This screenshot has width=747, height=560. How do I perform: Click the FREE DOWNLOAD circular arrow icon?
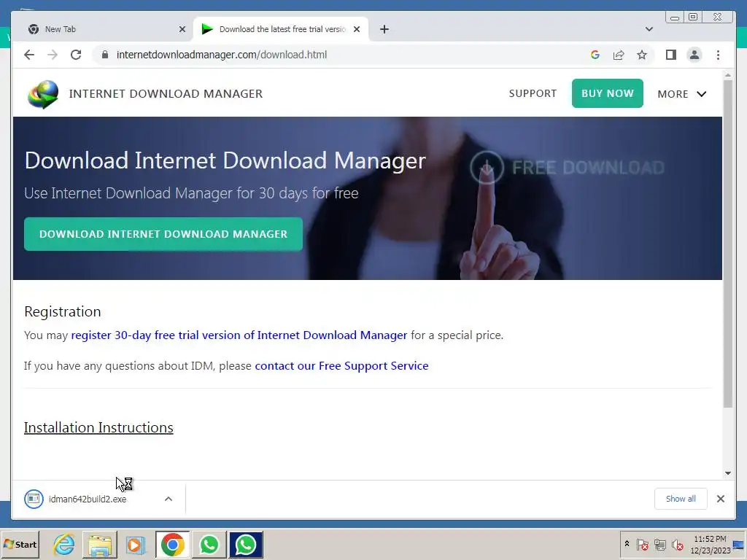[487, 167]
